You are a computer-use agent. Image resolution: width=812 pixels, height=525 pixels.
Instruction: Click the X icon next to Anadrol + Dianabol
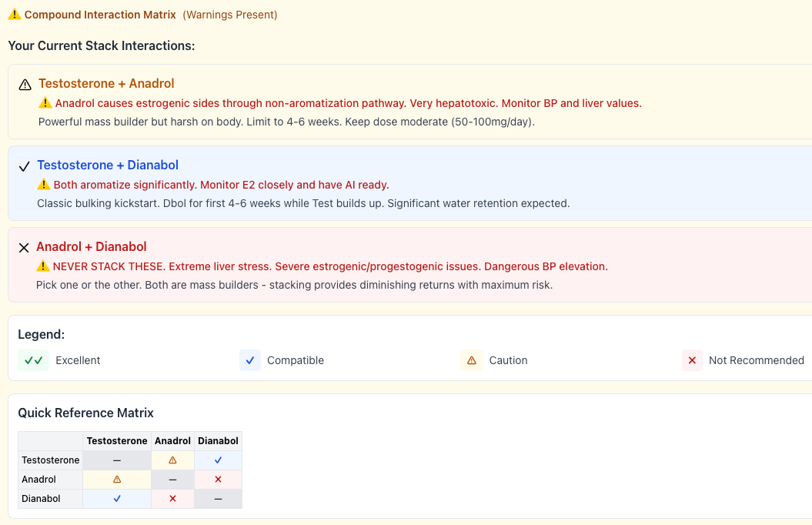tap(23, 247)
